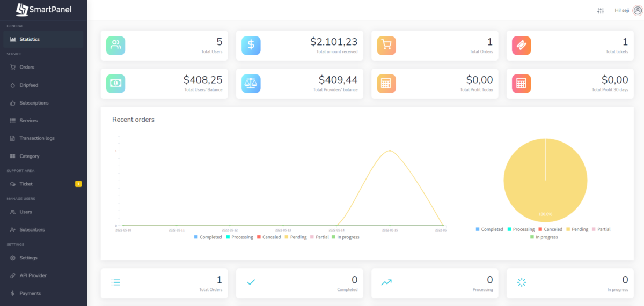Click the Users people icon in sidebar
This screenshot has height=306, width=644.
click(x=13, y=212)
